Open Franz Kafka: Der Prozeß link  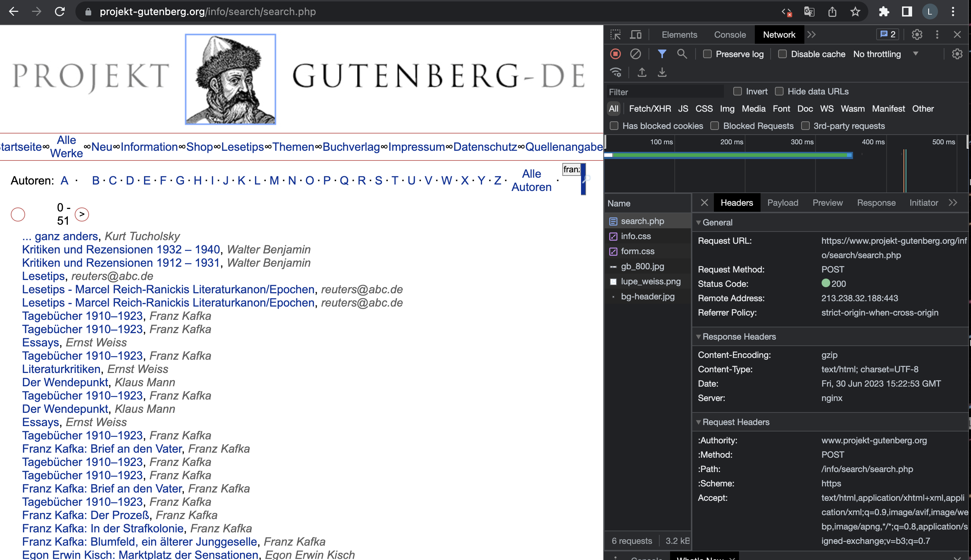[x=85, y=515]
